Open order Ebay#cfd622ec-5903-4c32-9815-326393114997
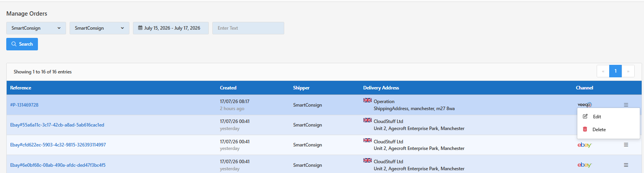644x173 pixels. [x=58, y=145]
